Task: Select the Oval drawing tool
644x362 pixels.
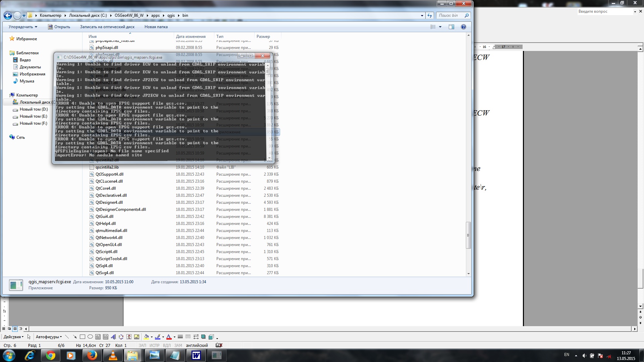Action: click(x=90, y=337)
